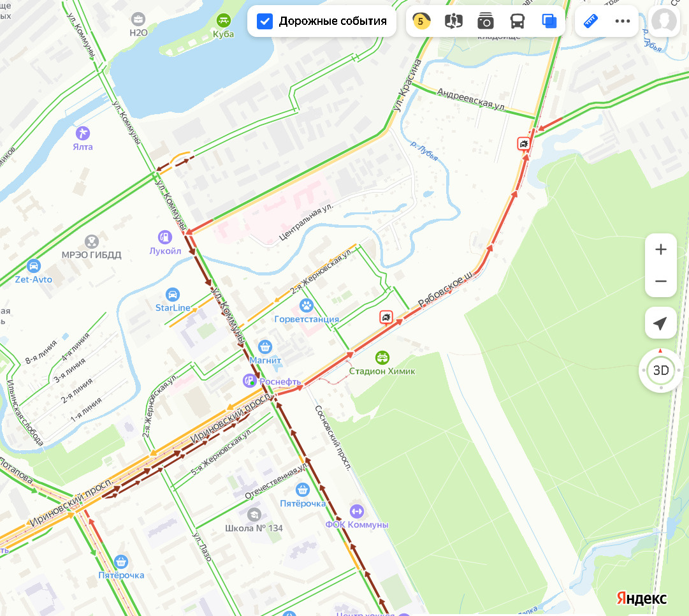
Task: Locate me with the navigation arrow
Action: click(x=660, y=323)
